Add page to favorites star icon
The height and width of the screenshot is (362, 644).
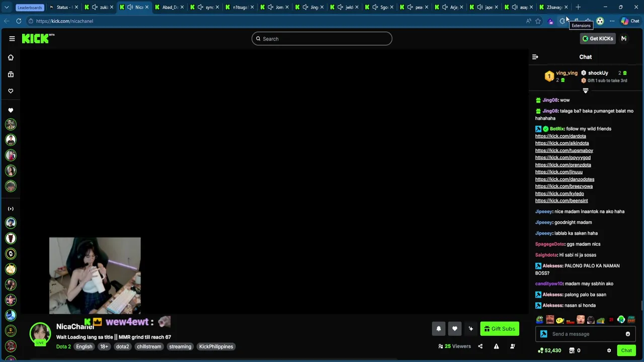[x=538, y=21]
